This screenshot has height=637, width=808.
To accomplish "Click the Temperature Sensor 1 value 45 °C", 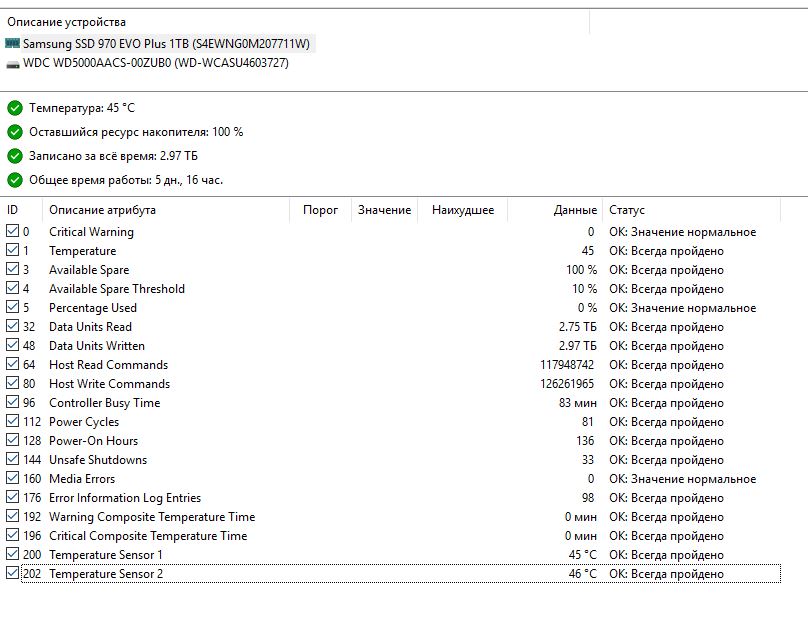I will [x=582, y=555].
